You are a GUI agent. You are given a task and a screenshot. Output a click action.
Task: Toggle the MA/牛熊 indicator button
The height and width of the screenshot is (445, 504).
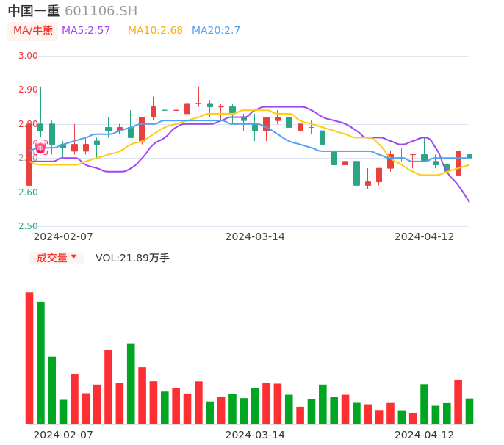(x=33, y=31)
